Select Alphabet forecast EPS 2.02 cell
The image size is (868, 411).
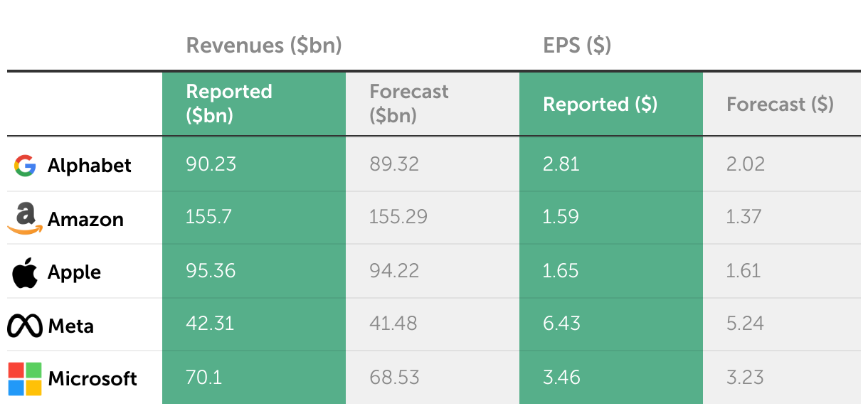pos(782,164)
